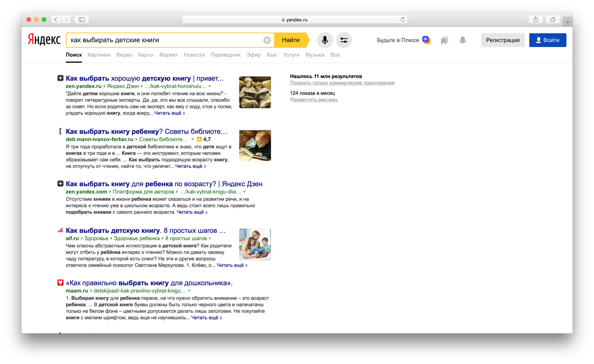Viewport: 594px width, 364px height.
Task: Expand arrow after zen.yandex.com URL
Action: coord(244,192)
